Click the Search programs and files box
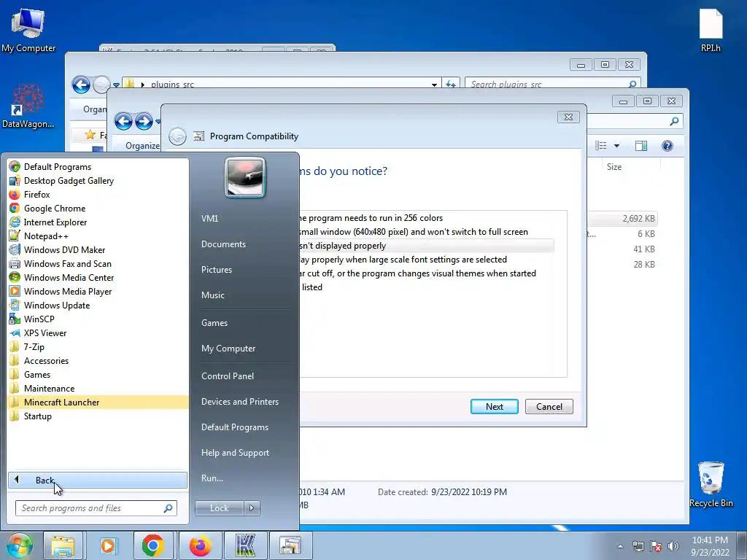Screen dimensions: 747x560 click(96, 508)
